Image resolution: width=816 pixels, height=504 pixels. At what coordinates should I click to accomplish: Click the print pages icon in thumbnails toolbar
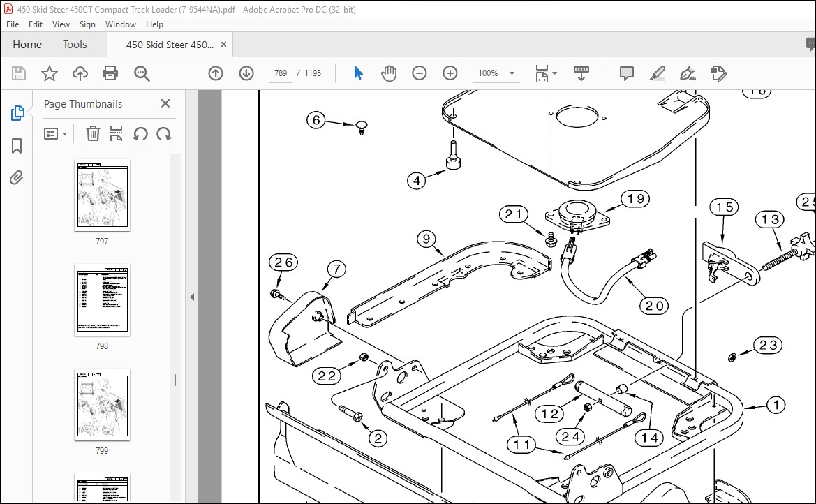[116, 134]
